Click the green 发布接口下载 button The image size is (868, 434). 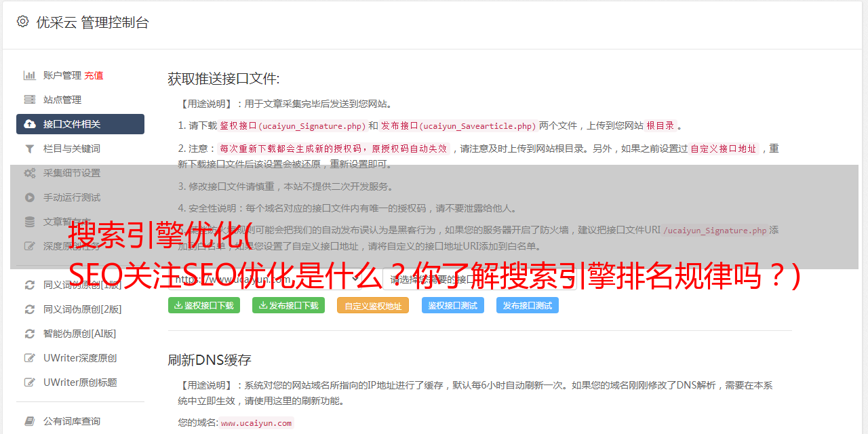click(x=288, y=305)
